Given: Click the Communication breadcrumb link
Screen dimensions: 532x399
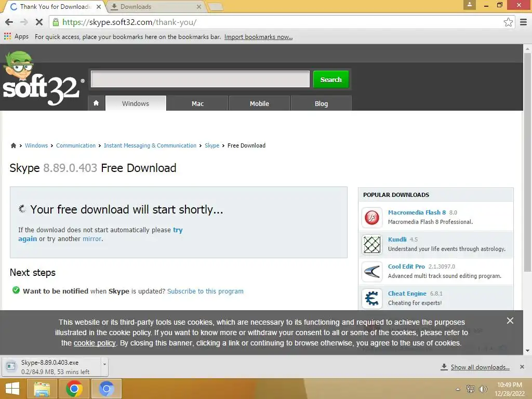Looking at the screenshot, I should pyautogui.click(x=76, y=145).
